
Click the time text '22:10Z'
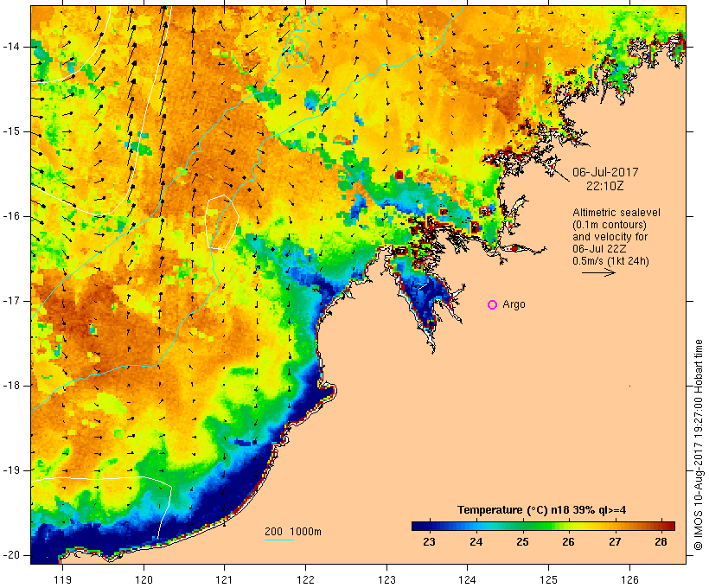pyautogui.click(x=605, y=186)
